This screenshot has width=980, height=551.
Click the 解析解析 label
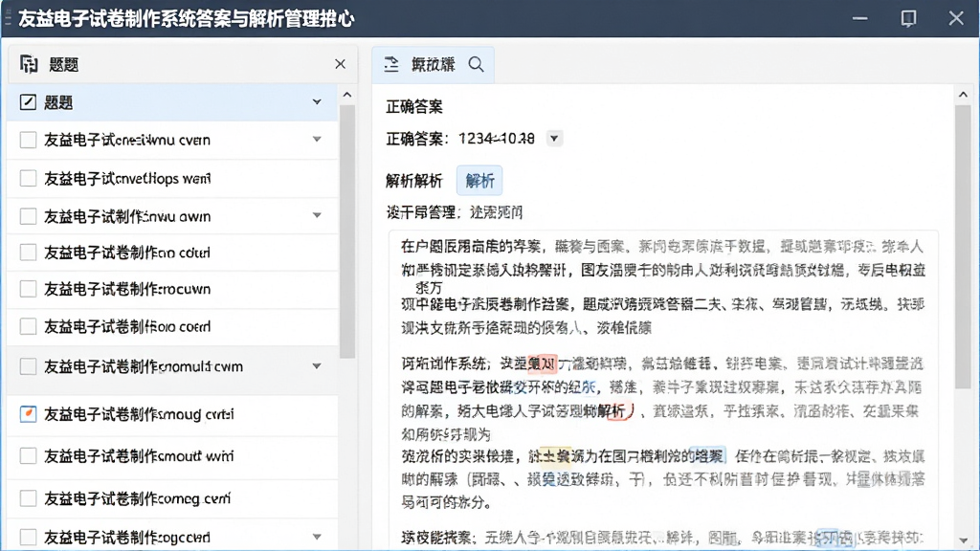pyautogui.click(x=413, y=181)
